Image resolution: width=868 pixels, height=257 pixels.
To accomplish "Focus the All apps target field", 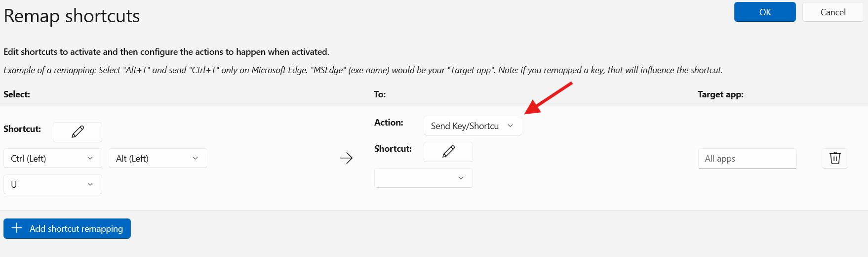I will (x=747, y=159).
